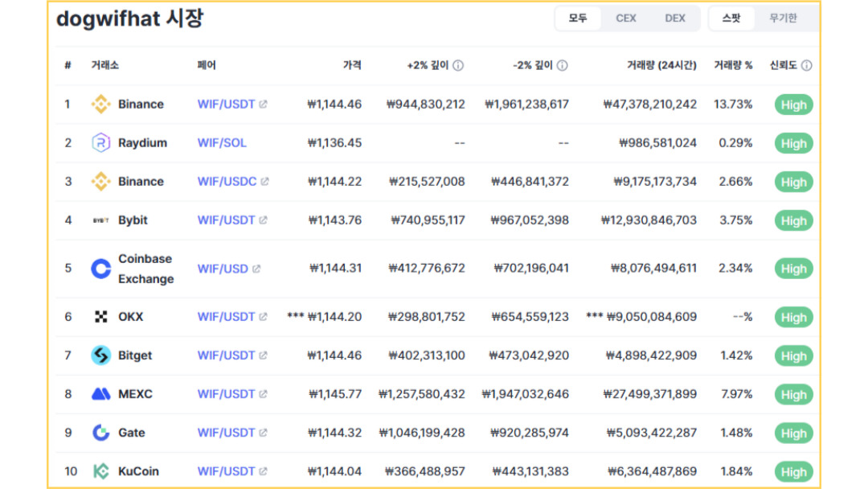This screenshot has height=489, width=868.
Task: Click depth value ₩1,257,580,432
Action: 422,394
